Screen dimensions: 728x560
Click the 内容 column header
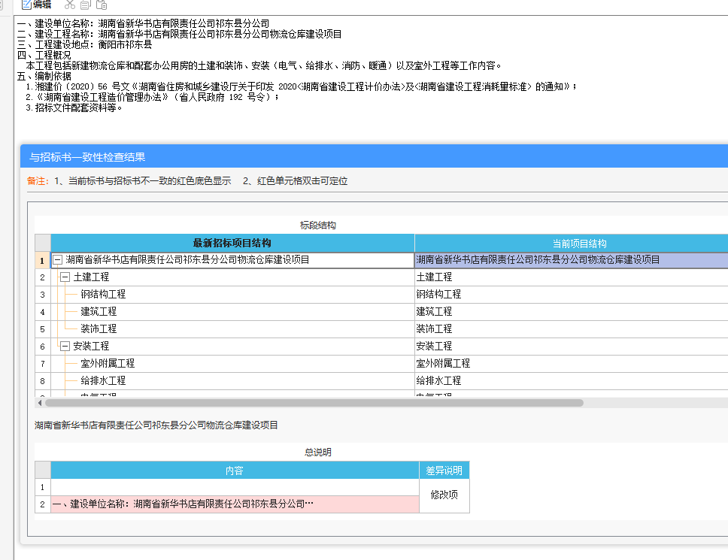point(235,471)
